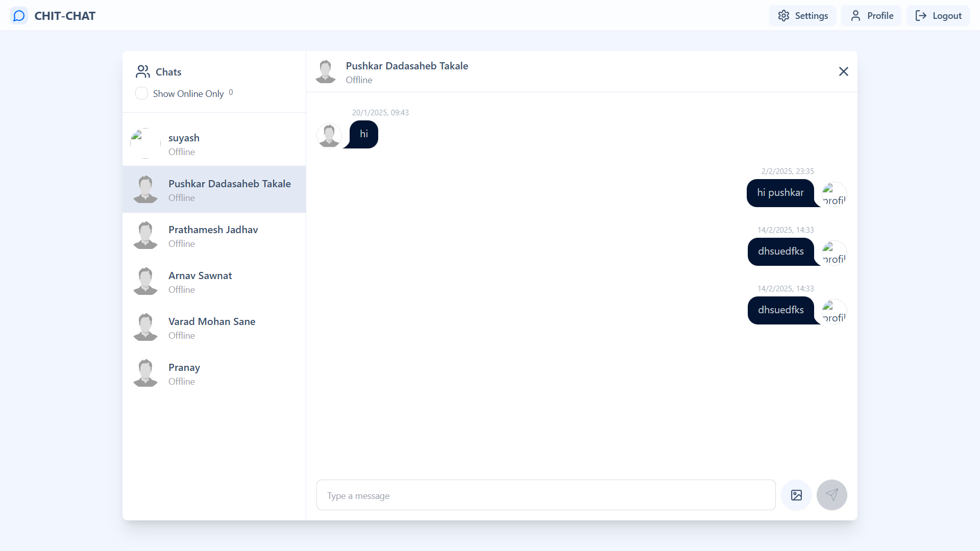The width and height of the screenshot is (980, 551).
Task: Click the Settings button in the top bar
Action: point(802,15)
